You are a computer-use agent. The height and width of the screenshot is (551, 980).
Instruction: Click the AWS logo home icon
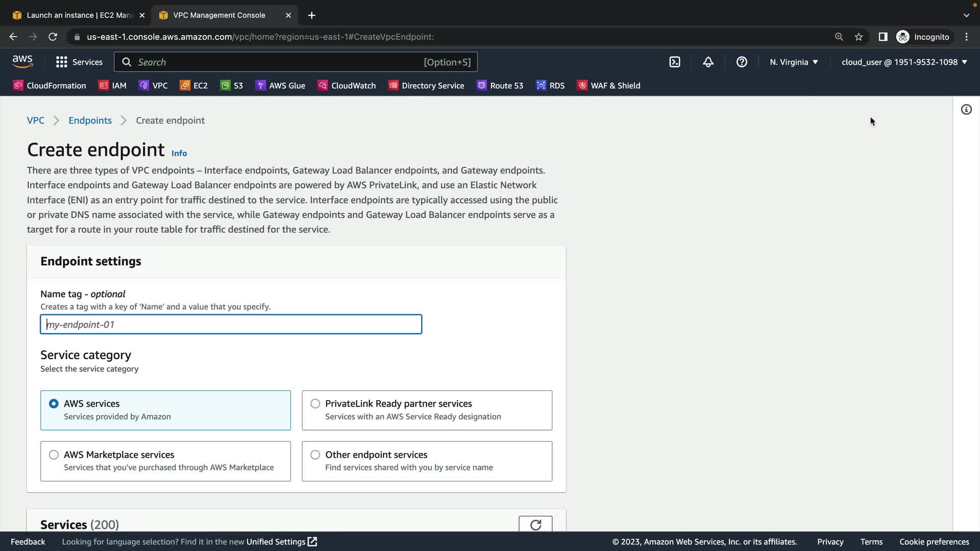pos(22,62)
